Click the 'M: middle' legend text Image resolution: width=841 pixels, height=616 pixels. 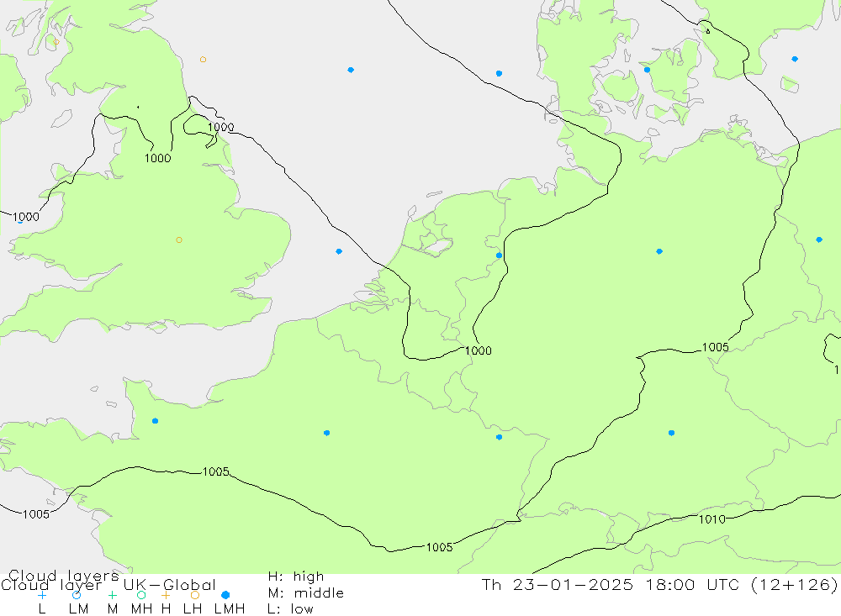305,592
